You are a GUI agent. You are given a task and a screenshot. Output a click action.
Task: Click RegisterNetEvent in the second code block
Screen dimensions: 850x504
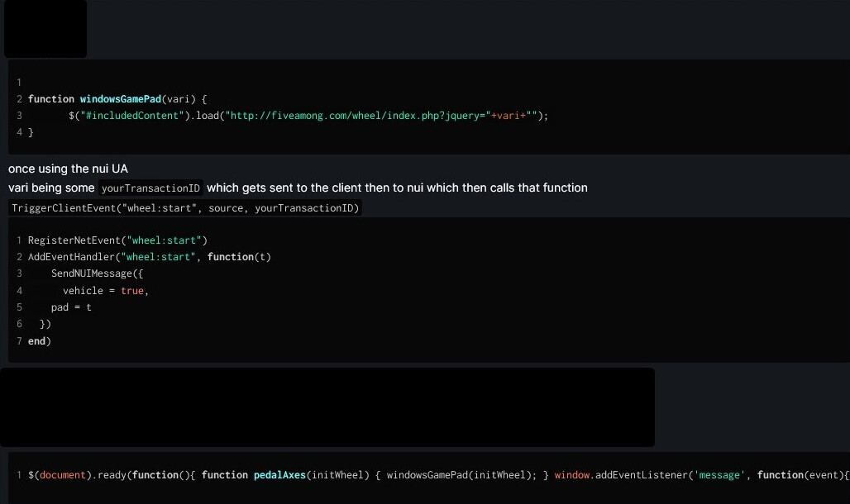74,240
